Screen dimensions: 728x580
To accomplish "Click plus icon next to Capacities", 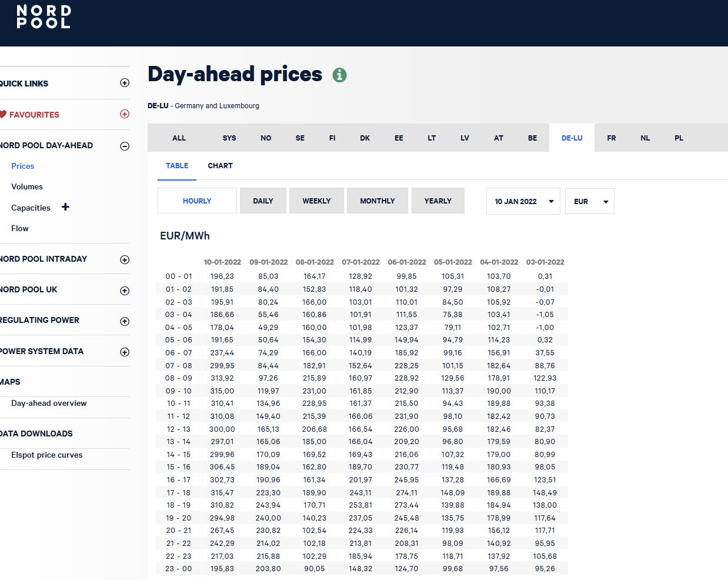I will [x=65, y=207].
